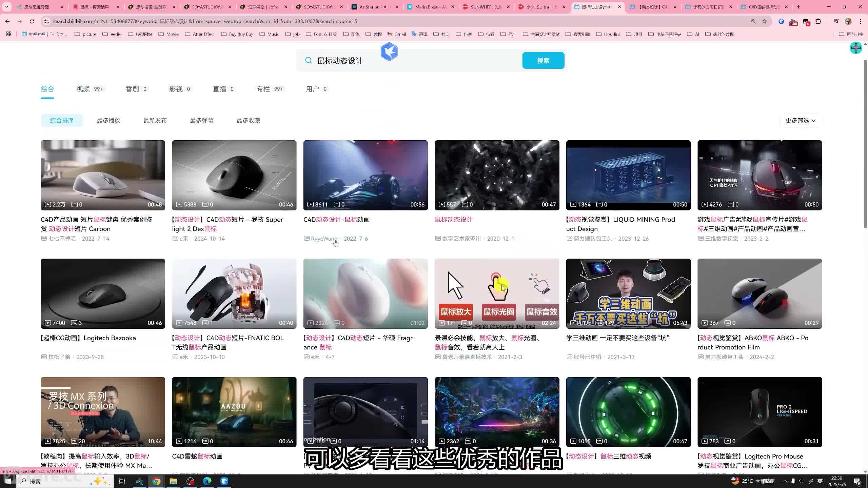This screenshot has width=868, height=488.
Task: Open a new browser tab
Action: (x=798, y=7)
